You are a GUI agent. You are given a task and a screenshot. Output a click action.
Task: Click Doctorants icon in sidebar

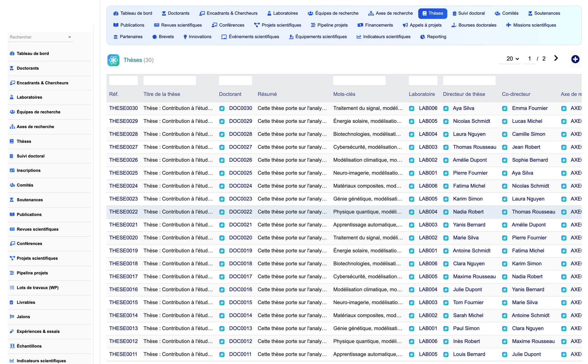pyautogui.click(x=12, y=68)
